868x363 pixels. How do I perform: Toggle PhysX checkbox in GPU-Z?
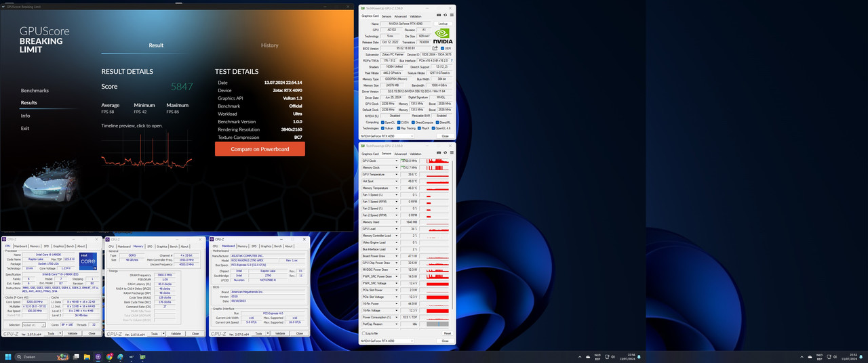(x=419, y=128)
